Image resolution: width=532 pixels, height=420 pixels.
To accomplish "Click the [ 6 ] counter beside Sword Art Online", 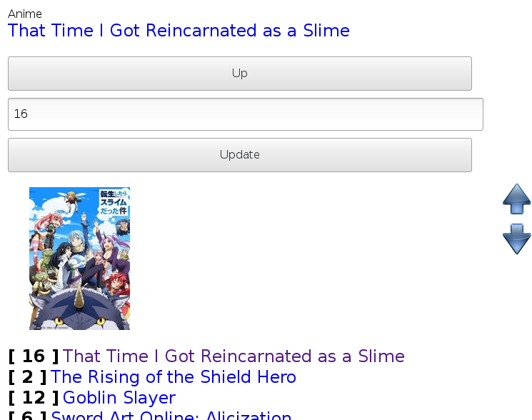I will point(27,415).
